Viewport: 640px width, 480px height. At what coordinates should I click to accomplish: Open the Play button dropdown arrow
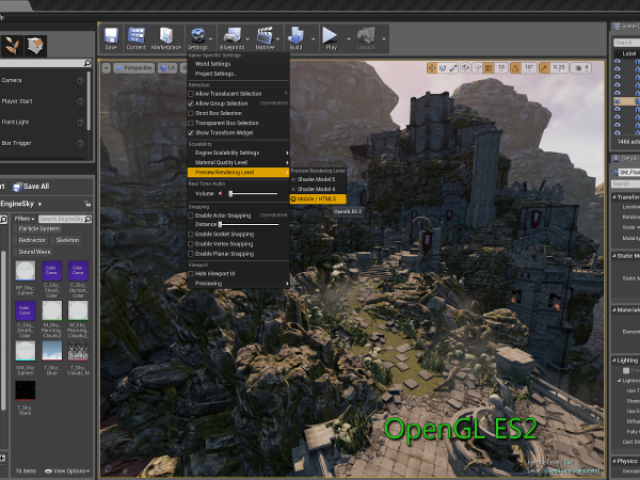pyautogui.click(x=349, y=39)
